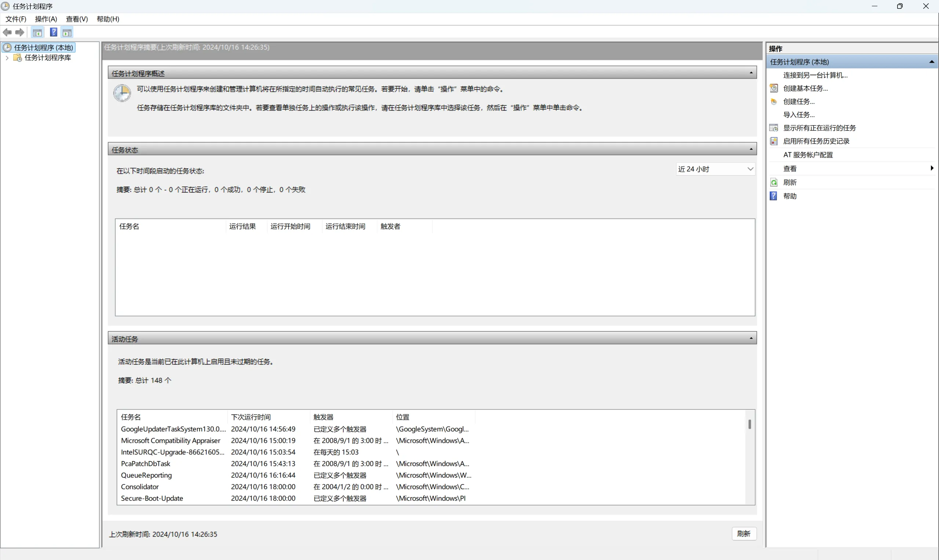Viewport: 939px width, 560px height.
Task: Click the 创建基本任务 icon
Action: pos(774,88)
